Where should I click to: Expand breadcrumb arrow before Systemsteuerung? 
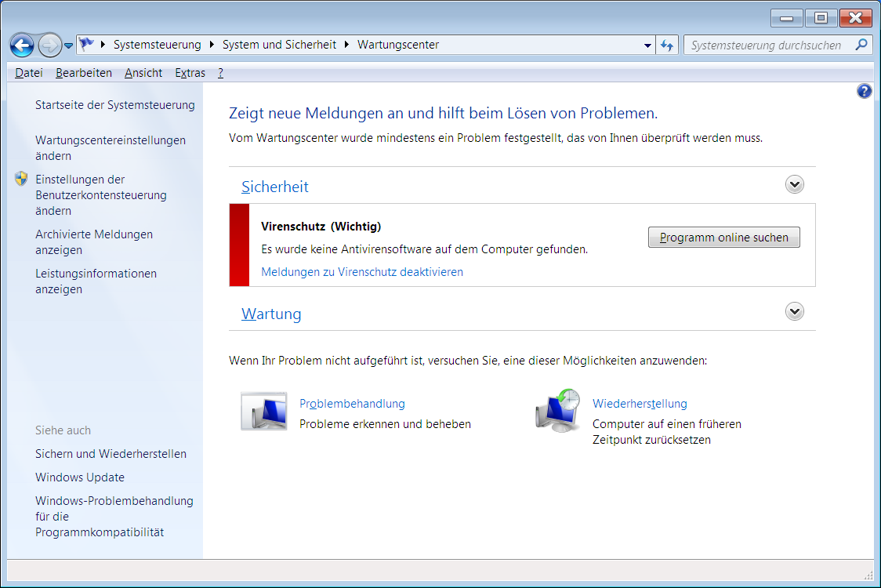coord(103,45)
